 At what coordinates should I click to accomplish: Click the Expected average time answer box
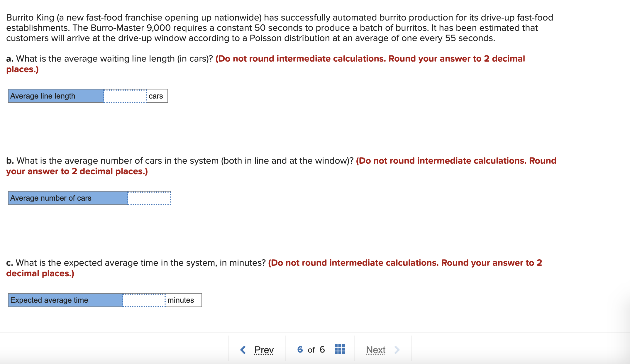144,300
